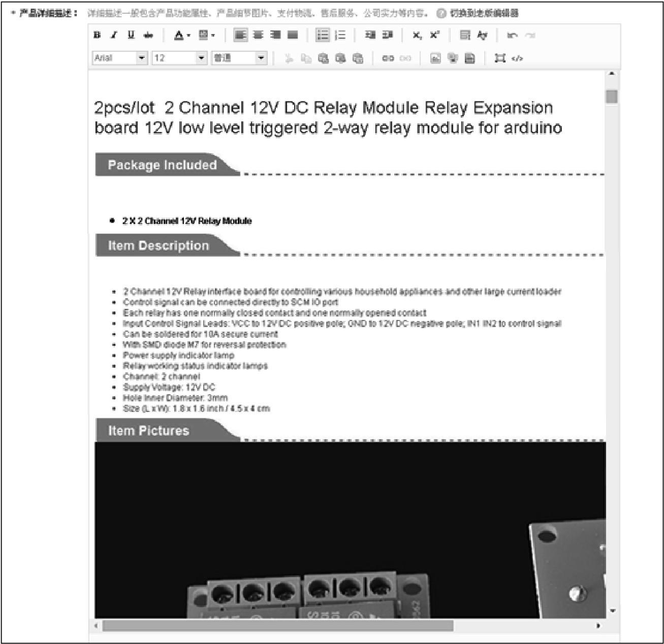Center align the text
The width and height of the screenshot is (664, 644).
pyautogui.click(x=259, y=35)
